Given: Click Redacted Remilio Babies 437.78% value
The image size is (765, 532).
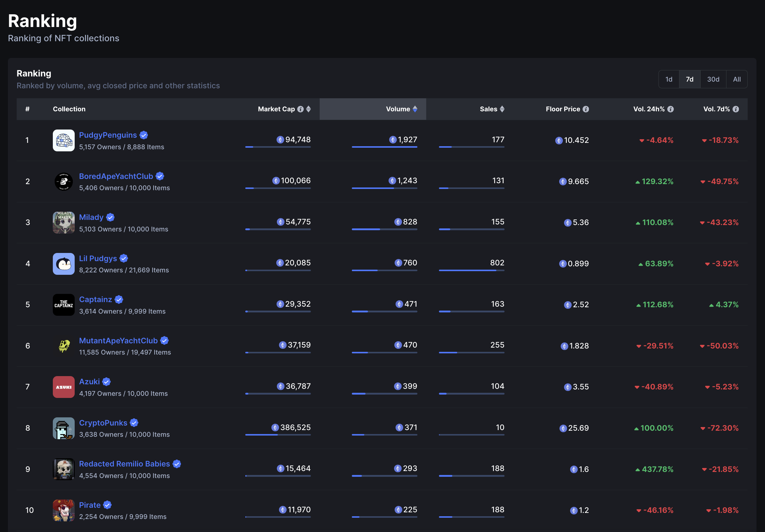Looking at the screenshot, I should [654, 470].
